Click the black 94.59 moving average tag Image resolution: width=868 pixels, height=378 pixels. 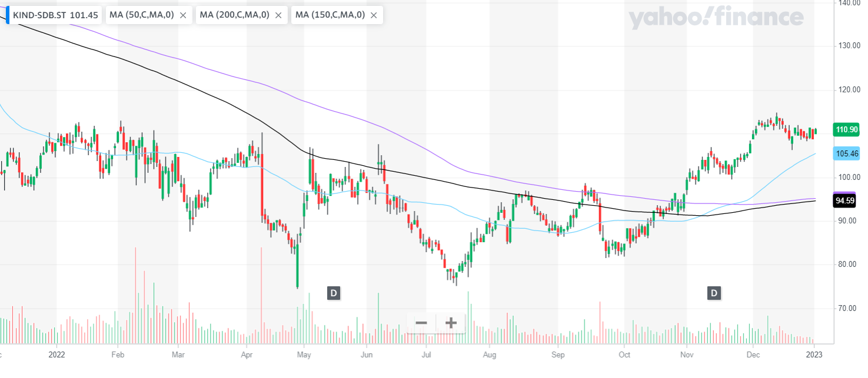846,201
